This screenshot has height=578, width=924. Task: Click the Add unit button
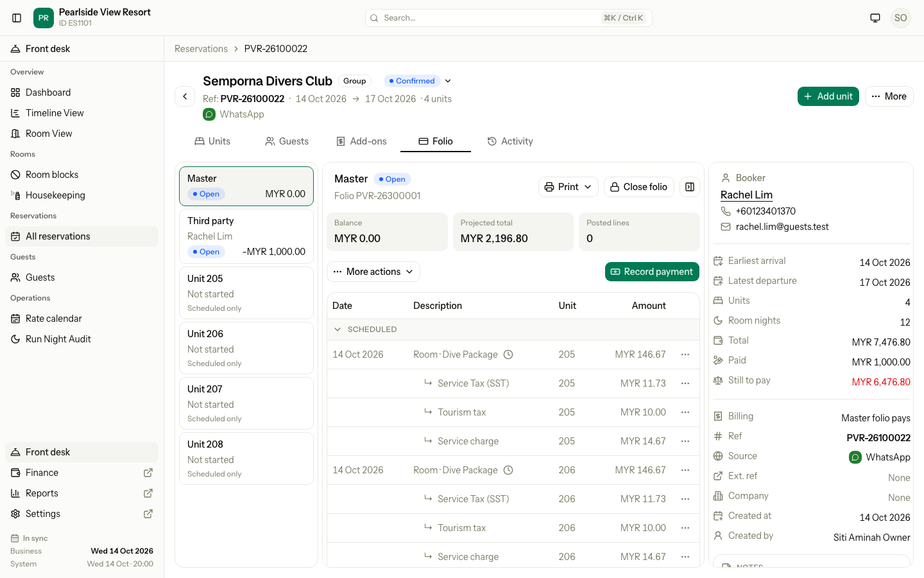click(x=828, y=96)
